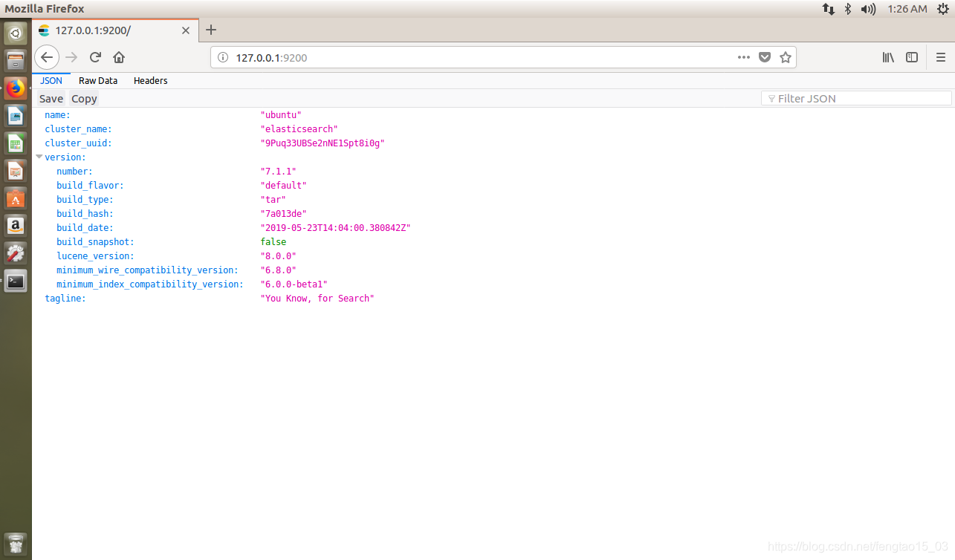
Task: Select the minimum_index_compatibility_version key
Action: coord(149,284)
